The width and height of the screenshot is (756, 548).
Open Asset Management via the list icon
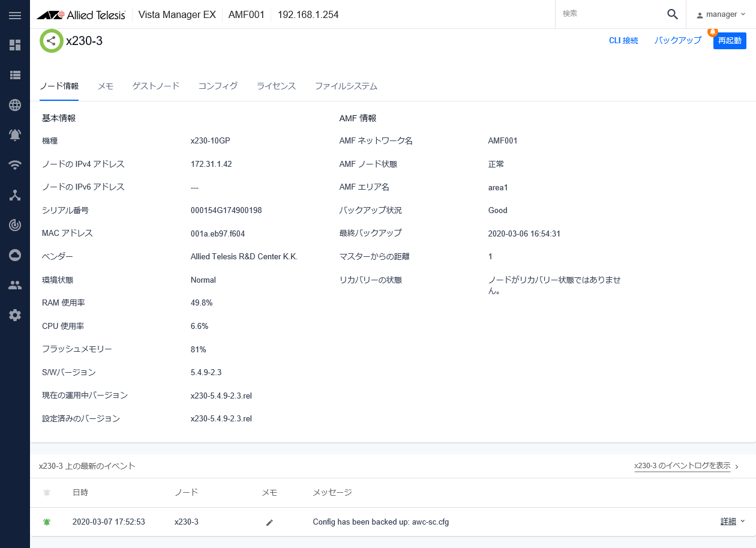point(15,74)
